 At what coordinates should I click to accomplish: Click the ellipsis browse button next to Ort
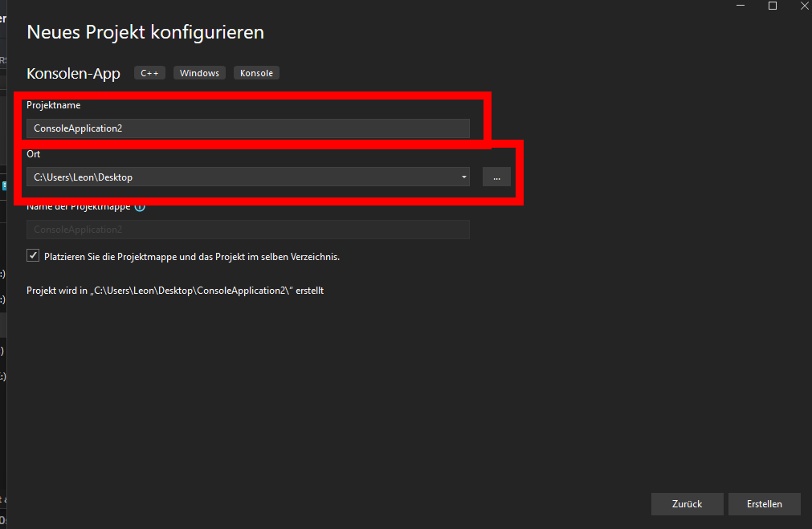click(x=496, y=177)
